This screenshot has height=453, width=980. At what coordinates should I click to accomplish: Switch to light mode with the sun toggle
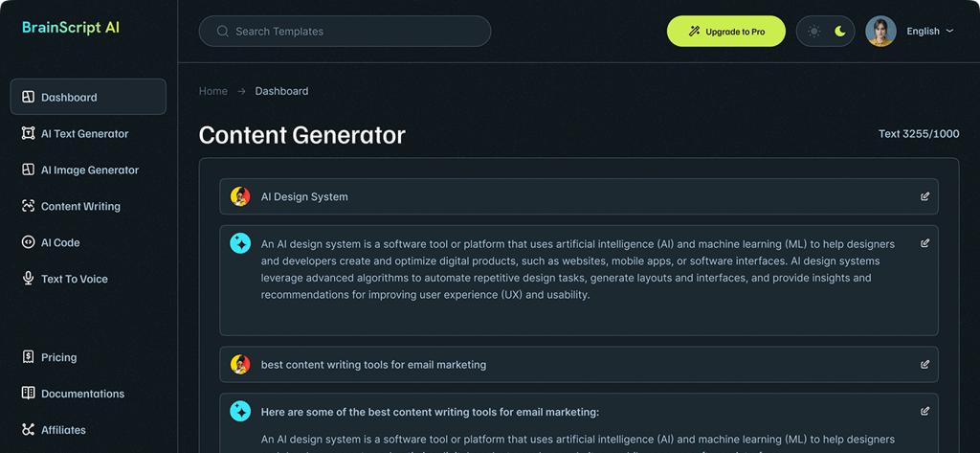[x=813, y=32]
